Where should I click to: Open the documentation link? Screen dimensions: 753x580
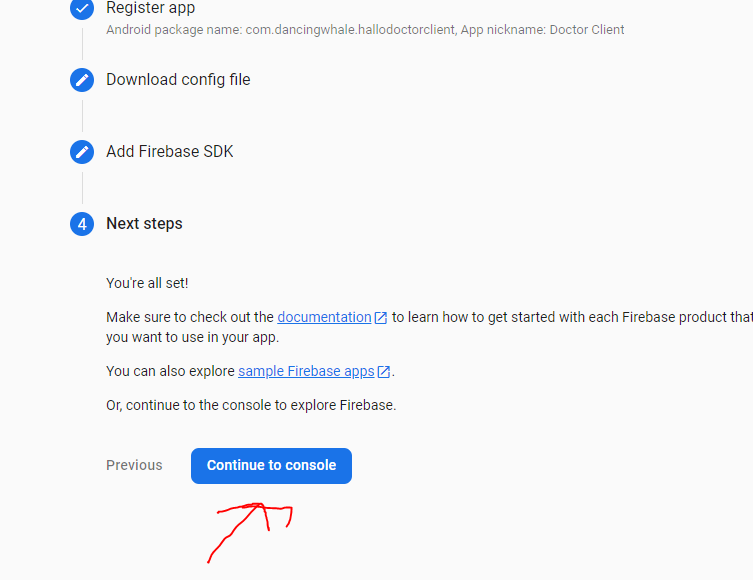[324, 317]
